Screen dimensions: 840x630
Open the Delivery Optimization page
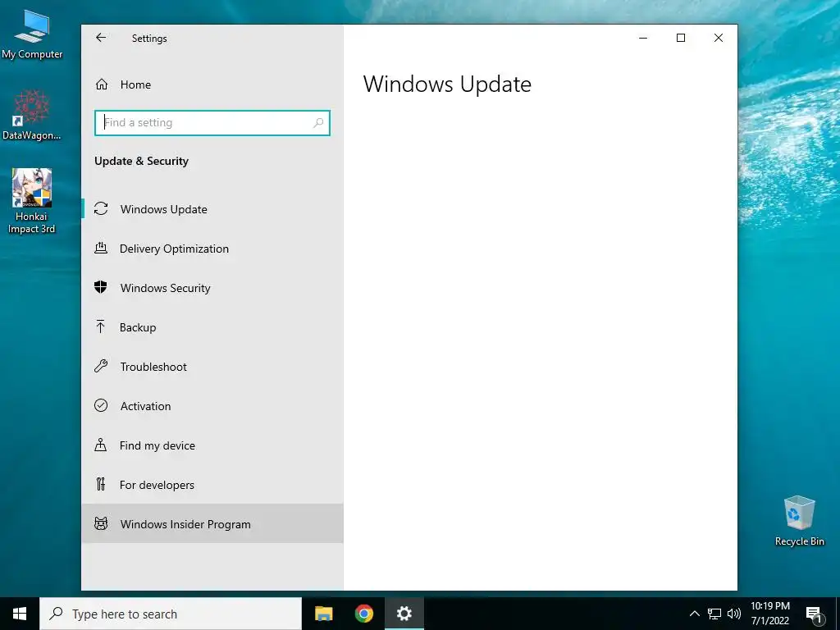[212, 249]
